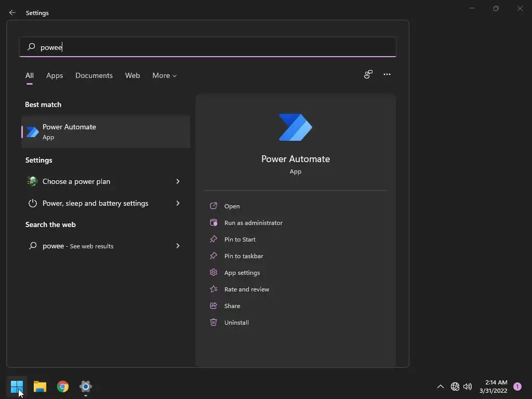Screen dimensions: 532x399
Task: Click the power plan battery icon
Action: (x=32, y=181)
